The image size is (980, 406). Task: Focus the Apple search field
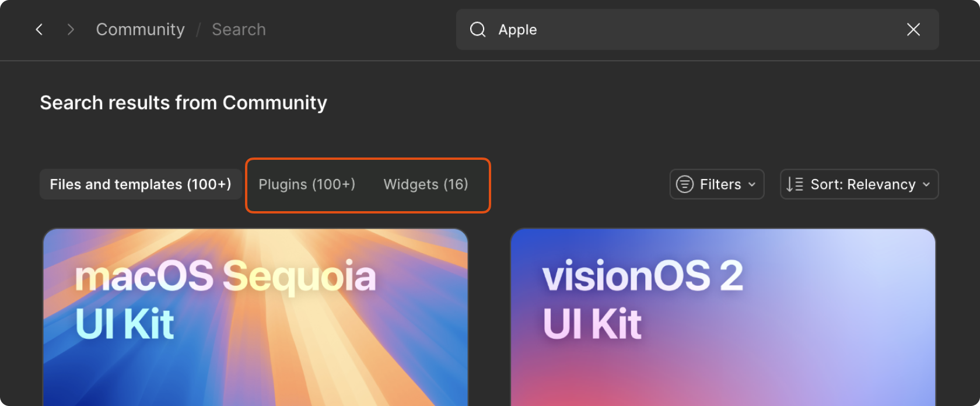[x=688, y=29]
